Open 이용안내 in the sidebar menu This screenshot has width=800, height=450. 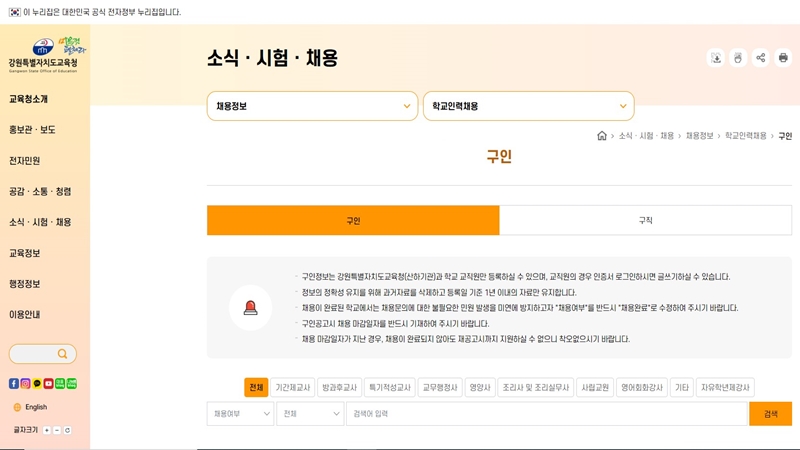(x=24, y=315)
